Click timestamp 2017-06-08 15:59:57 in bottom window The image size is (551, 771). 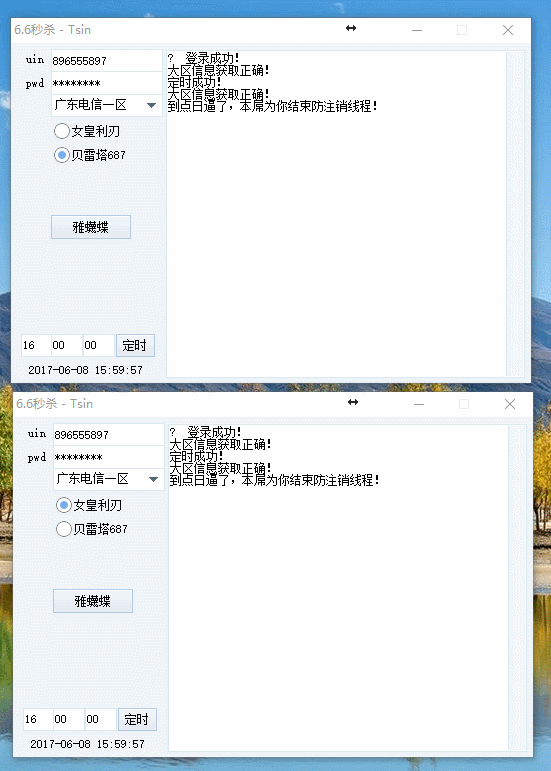(87, 744)
